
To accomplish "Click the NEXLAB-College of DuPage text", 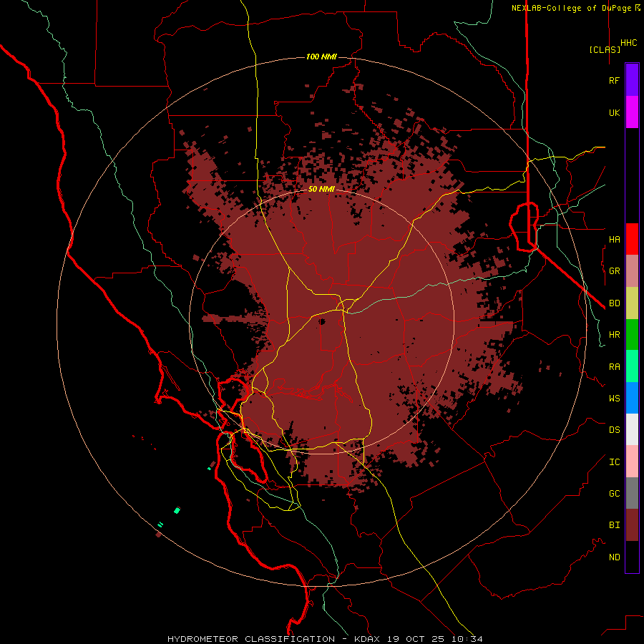I will [571, 8].
